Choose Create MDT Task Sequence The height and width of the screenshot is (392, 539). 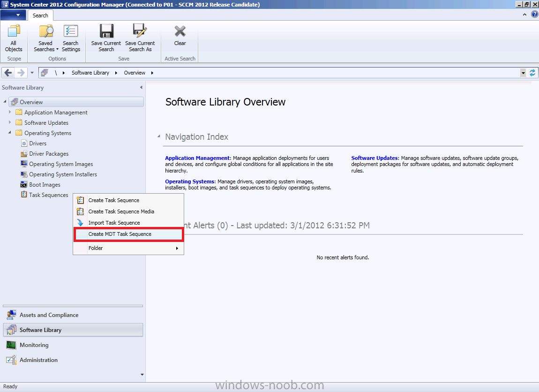pos(128,234)
